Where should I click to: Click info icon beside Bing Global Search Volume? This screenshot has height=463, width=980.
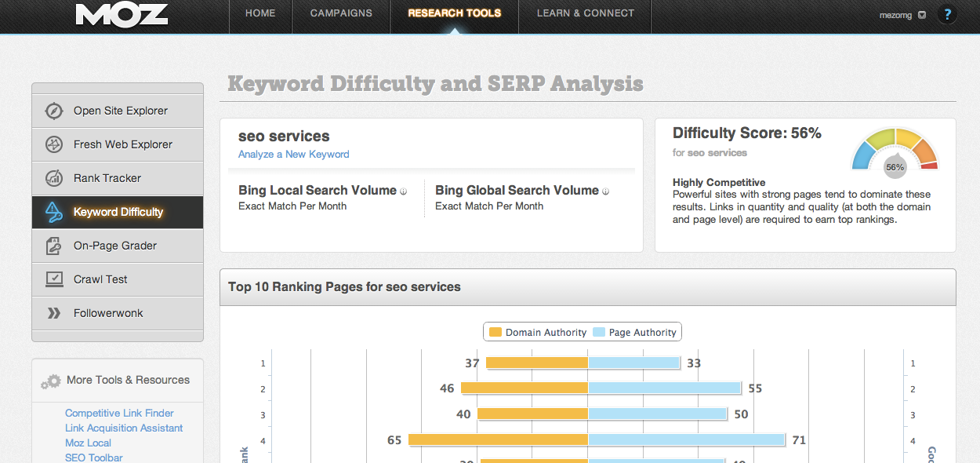[606, 191]
